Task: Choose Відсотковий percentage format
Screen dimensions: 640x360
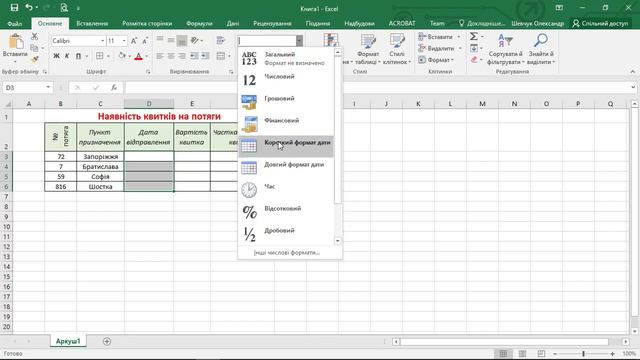Action: 286,212
